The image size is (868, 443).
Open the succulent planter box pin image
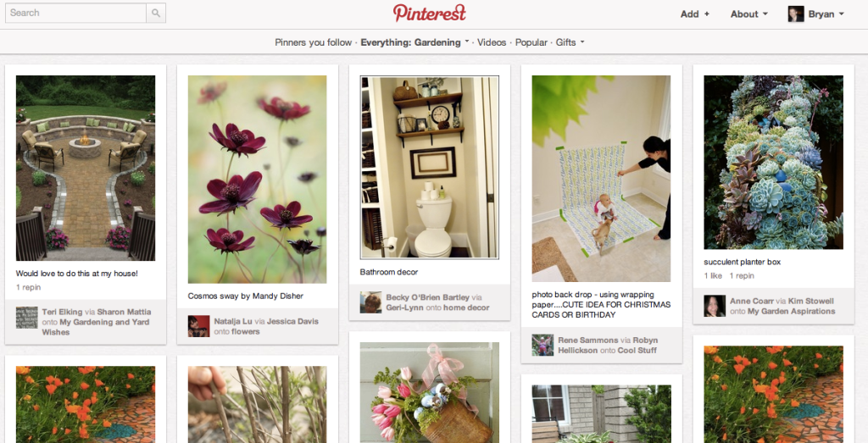(773, 163)
